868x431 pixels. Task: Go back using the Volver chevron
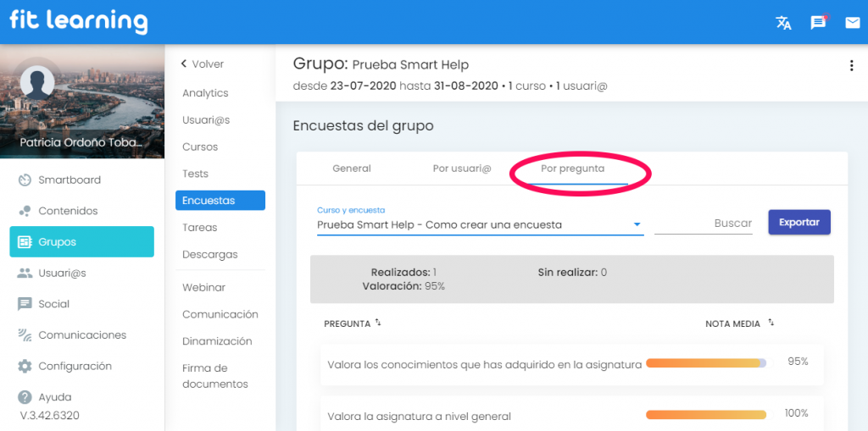[183, 64]
